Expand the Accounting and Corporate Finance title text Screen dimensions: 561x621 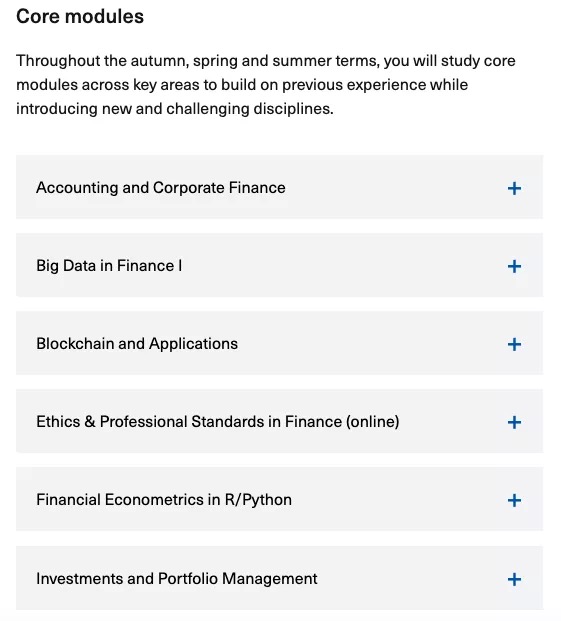[160, 188]
